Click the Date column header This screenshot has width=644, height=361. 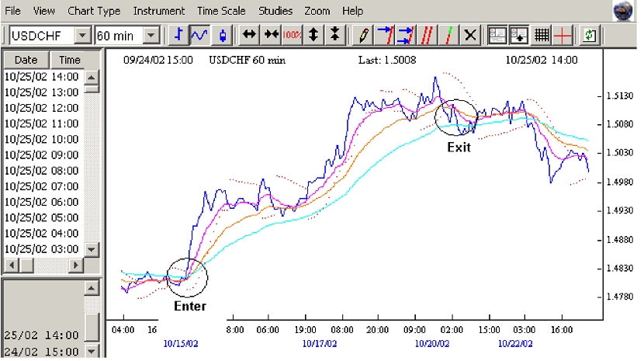point(26,60)
